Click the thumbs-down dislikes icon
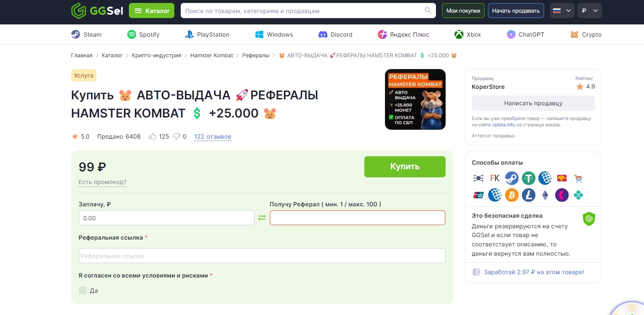This screenshot has height=315, width=644. tap(177, 136)
